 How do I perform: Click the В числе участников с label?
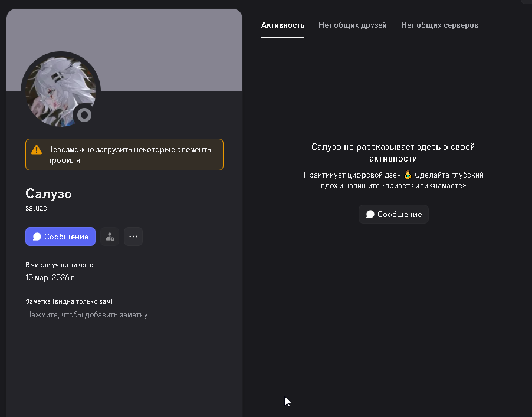pos(60,265)
